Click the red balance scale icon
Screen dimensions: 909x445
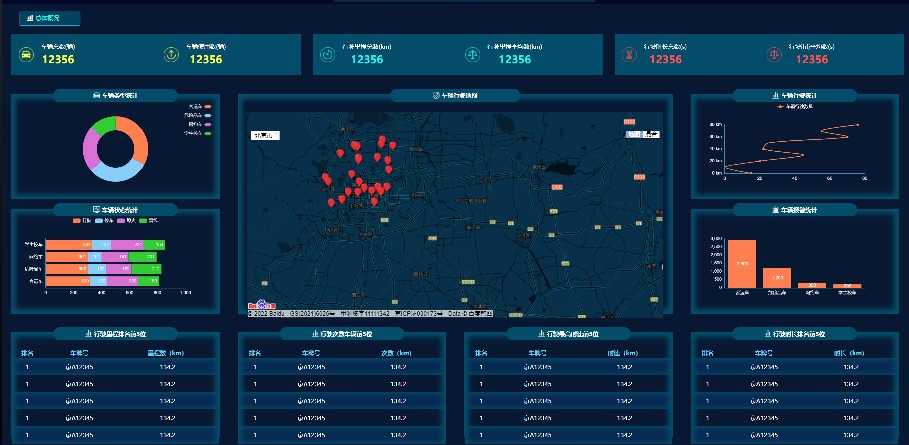775,54
